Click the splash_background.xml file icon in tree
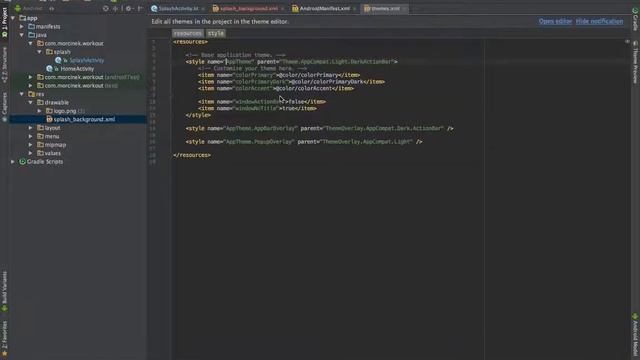The width and height of the screenshot is (640, 360). coord(49,119)
